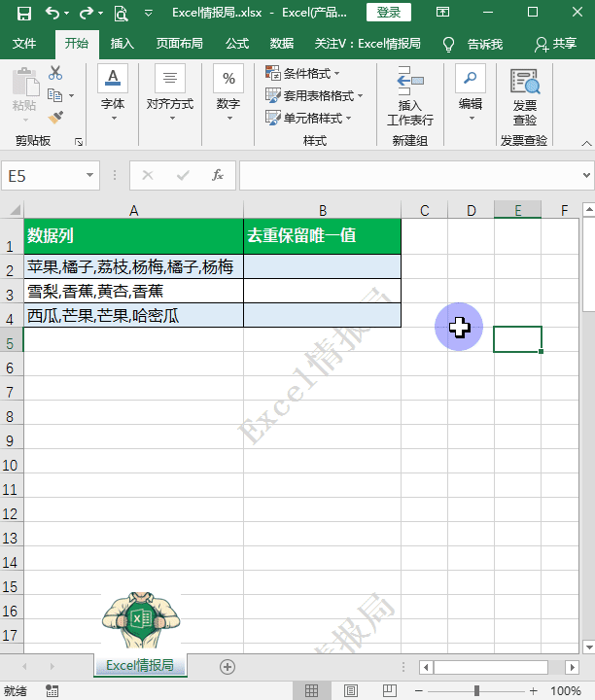Click the zoom slider handle
The width and height of the screenshot is (595, 700).
[476, 690]
